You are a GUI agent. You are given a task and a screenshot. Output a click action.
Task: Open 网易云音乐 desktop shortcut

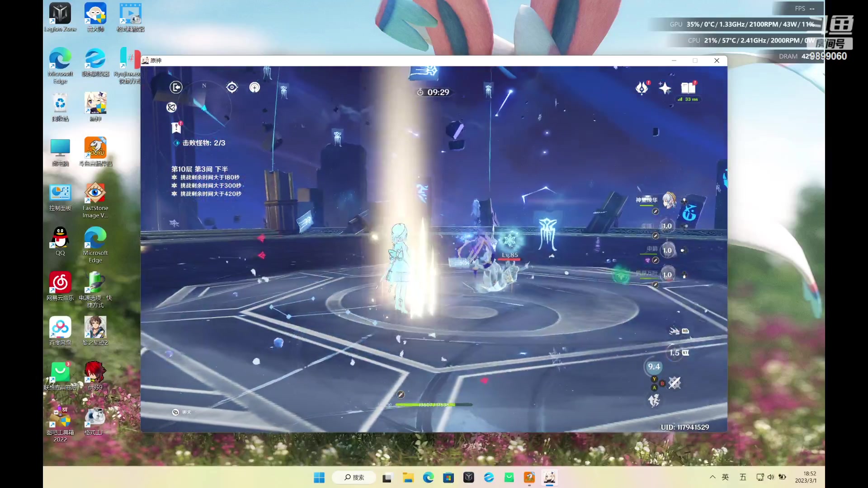pyautogui.click(x=60, y=286)
